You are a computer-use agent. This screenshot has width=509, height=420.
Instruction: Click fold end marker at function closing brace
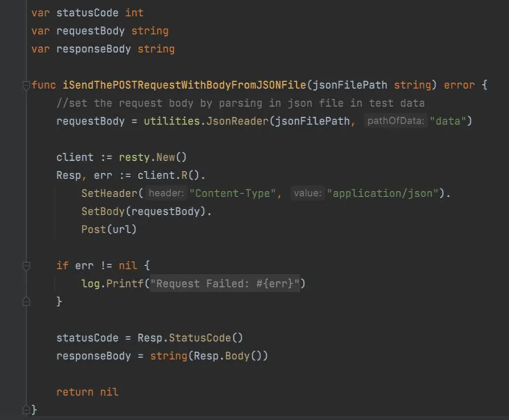coord(27,410)
